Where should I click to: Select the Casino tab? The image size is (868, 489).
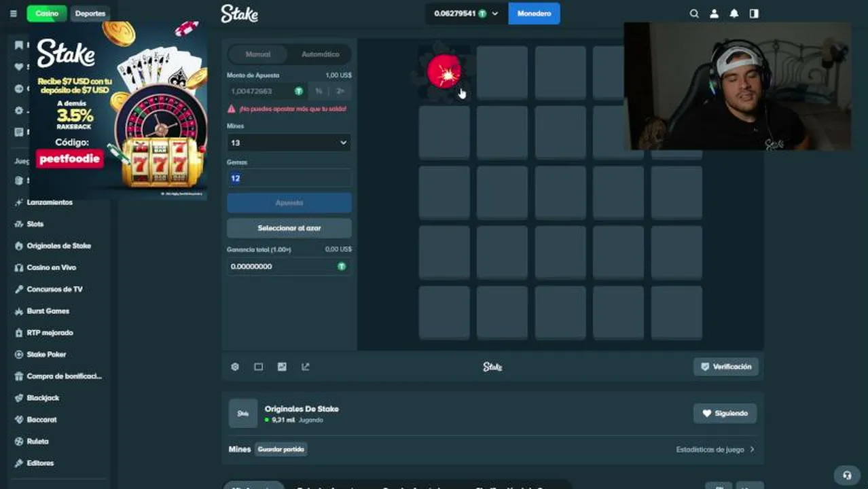click(x=47, y=14)
